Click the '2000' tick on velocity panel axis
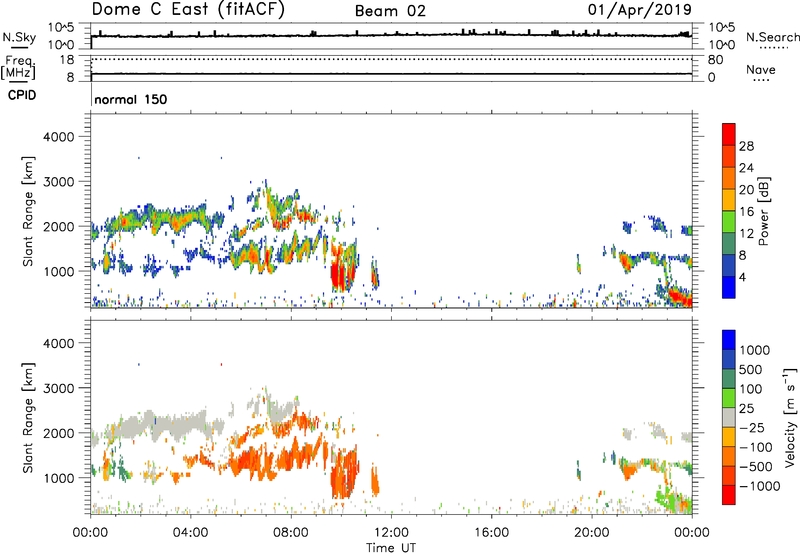800x554 pixels. click(x=58, y=433)
